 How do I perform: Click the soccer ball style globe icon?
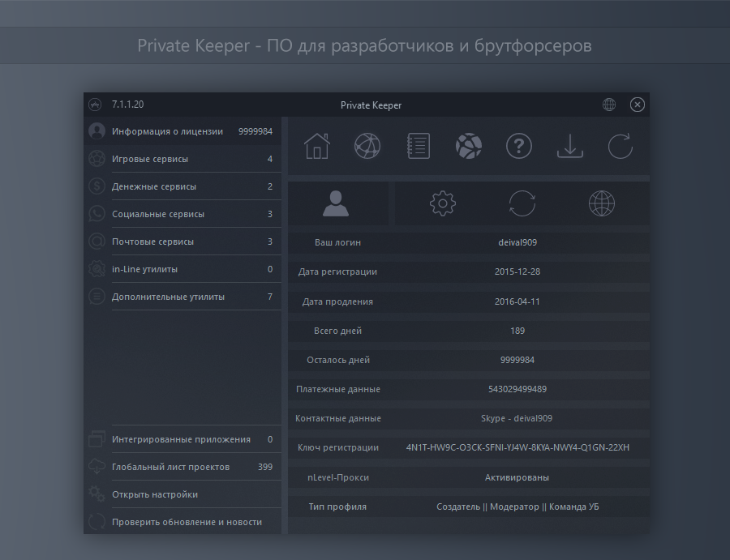tap(469, 146)
